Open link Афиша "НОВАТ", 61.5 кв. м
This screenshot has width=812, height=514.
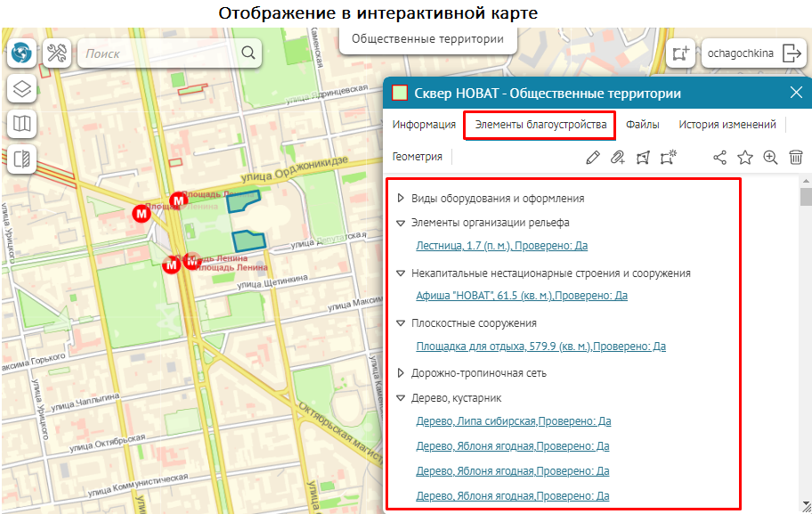pyautogui.click(x=521, y=296)
